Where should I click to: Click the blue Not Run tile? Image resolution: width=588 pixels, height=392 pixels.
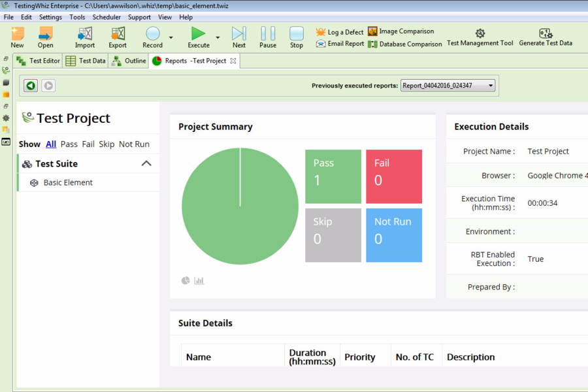pos(394,235)
